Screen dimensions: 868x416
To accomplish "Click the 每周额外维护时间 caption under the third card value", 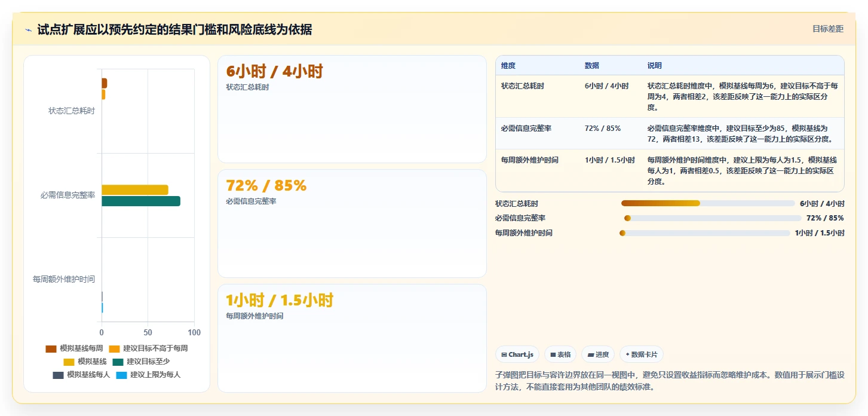I will [254, 316].
